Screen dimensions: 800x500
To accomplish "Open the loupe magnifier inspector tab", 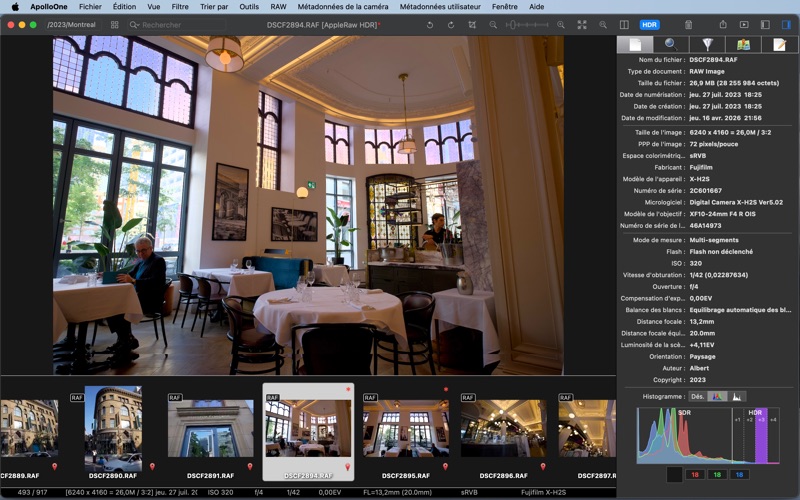I will 671,44.
